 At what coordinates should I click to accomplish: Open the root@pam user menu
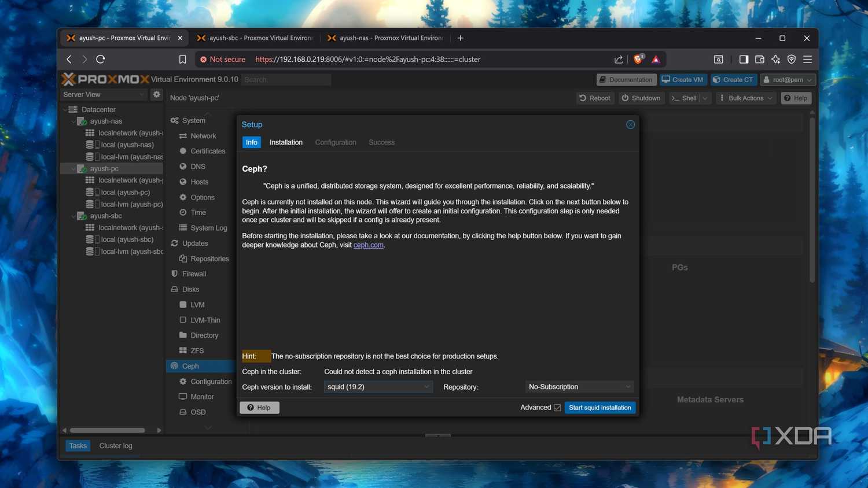pos(788,80)
